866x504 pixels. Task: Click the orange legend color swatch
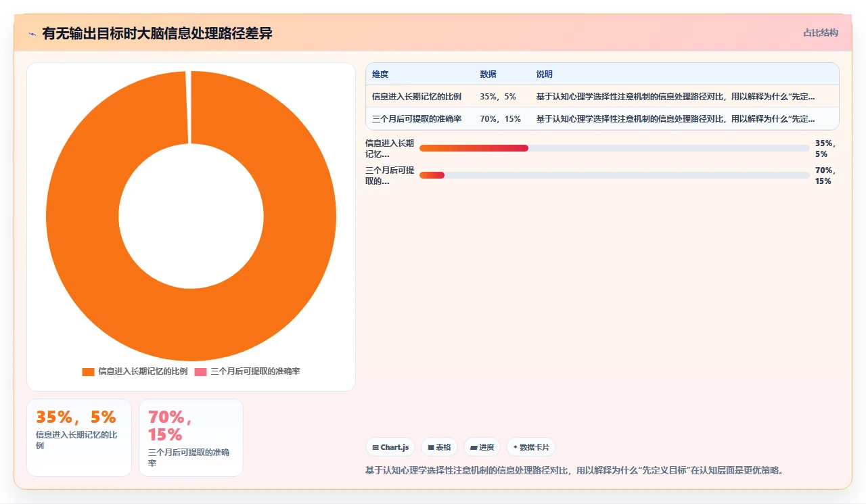88,372
